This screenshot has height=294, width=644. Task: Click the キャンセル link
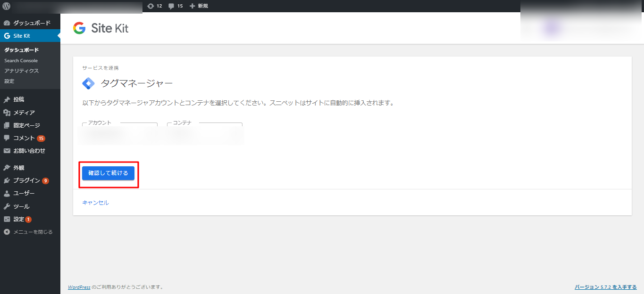pyautogui.click(x=95, y=203)
